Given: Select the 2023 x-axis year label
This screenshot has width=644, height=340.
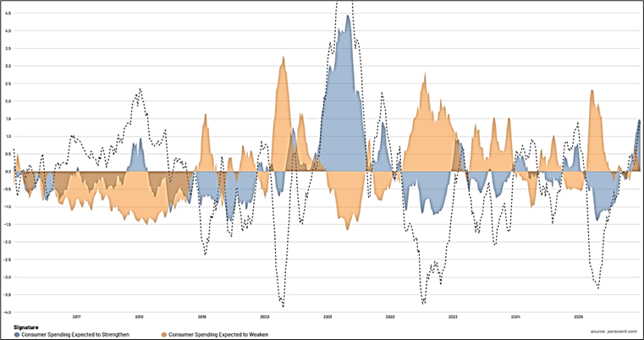Looking at the screenshot, I should point(453,317).
